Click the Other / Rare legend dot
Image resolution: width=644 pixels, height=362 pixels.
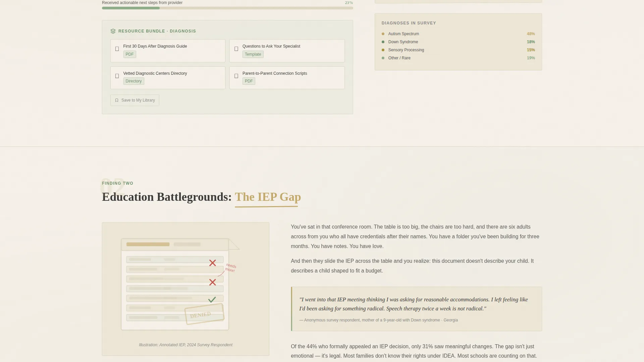point(383,58)
